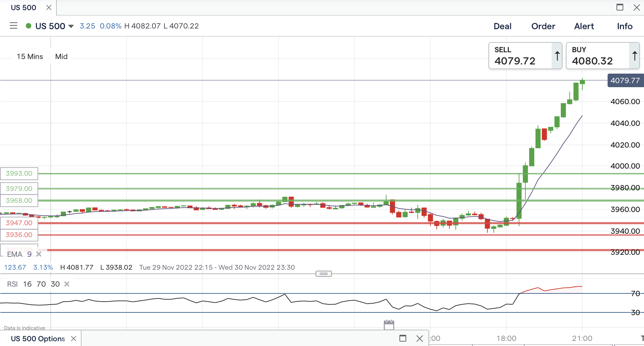Click the EMA 9 indicator label
Screen dimensions: 644x346
(x=19, y=254)
